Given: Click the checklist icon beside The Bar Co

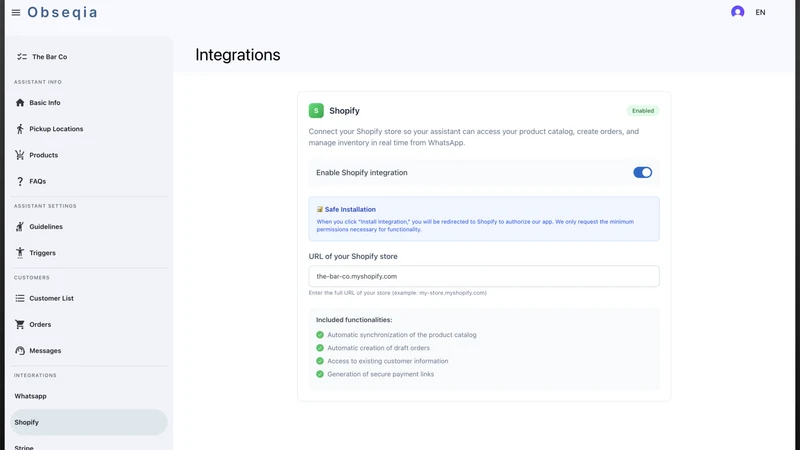Looking at the screenshot, I should (x=21, y=57).
